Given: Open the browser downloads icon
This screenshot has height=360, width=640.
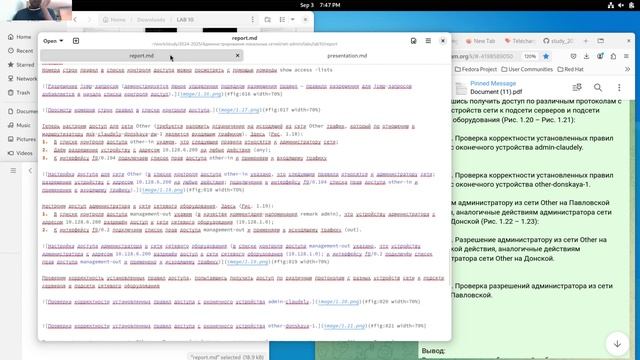Looking at the screenshot, I should click(587, 56).
